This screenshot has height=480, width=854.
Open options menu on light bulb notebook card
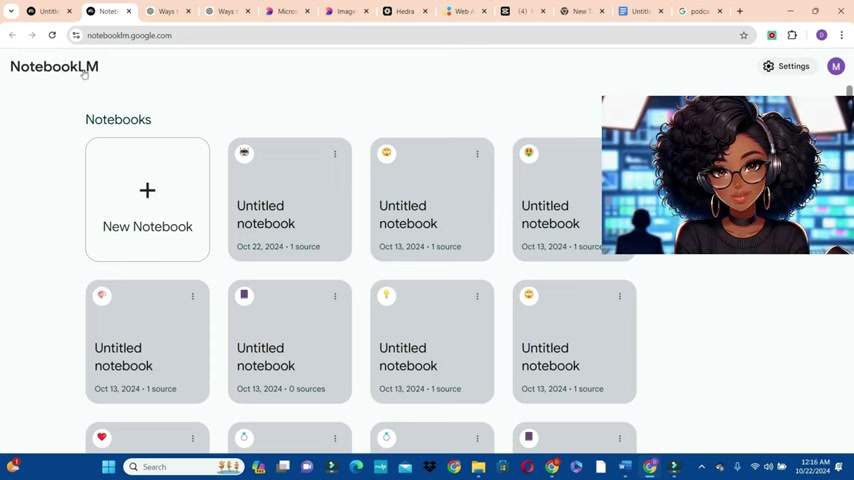point(478,296)
